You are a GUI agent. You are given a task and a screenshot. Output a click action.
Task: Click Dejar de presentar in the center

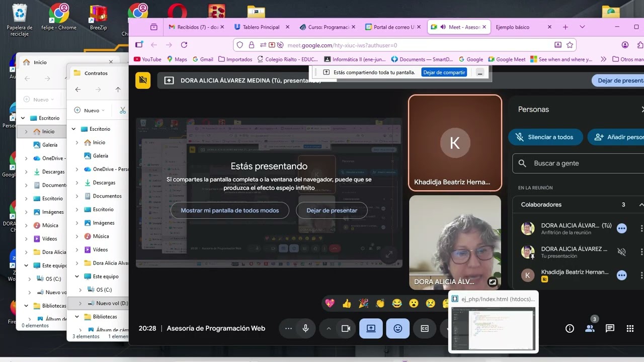332,210
